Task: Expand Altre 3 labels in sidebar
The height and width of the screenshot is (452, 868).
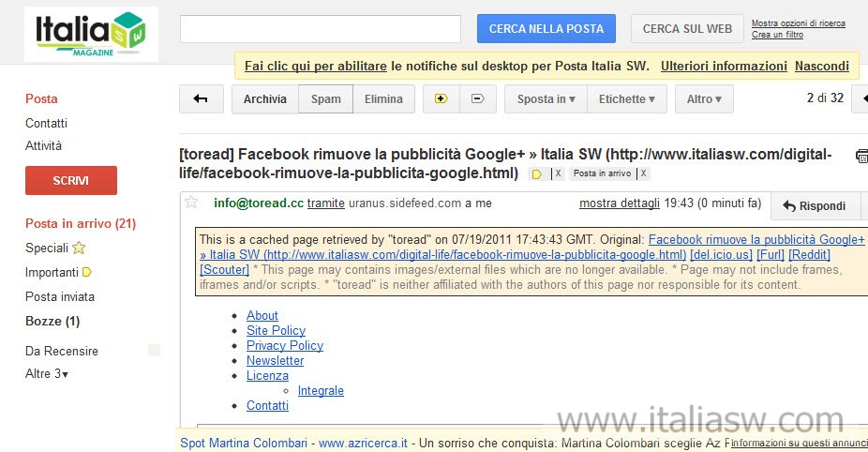Action: [x=47, y=374]
